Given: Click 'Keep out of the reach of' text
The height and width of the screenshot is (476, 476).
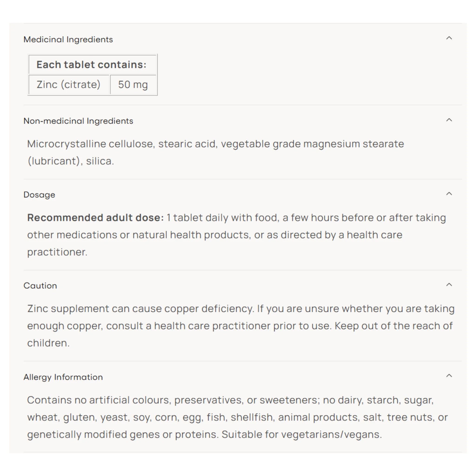Looking at the screenshot, I should click(393, 326).
